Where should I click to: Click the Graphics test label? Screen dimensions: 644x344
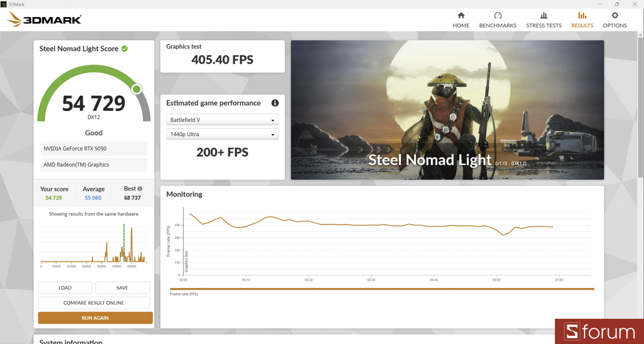point(184,47)
